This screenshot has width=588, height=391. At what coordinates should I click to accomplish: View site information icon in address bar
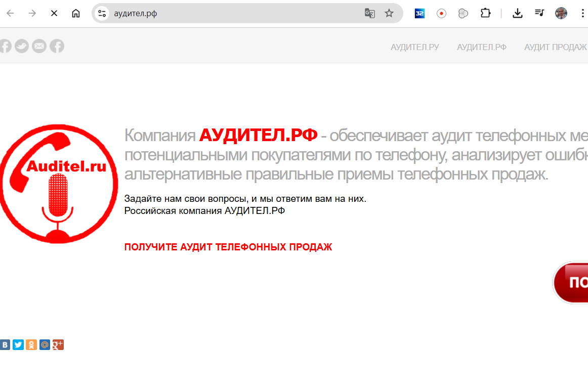pos(102,14)
